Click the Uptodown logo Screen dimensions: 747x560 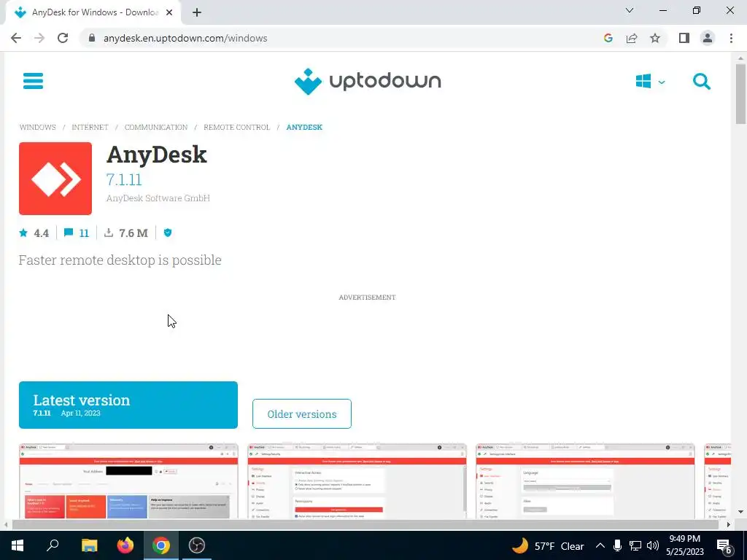click(x=368, y=81)
